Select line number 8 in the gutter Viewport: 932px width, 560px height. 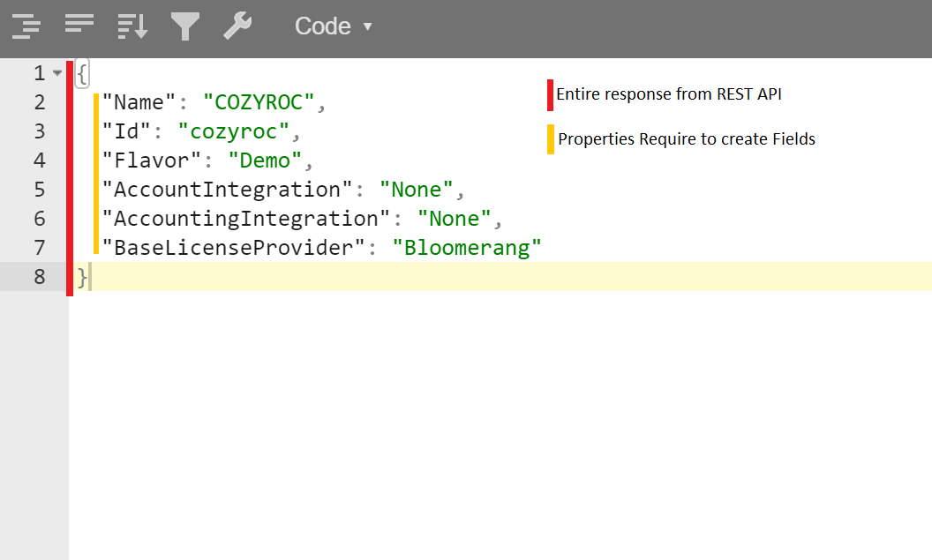pyautogui.click(x=39, y=277)
